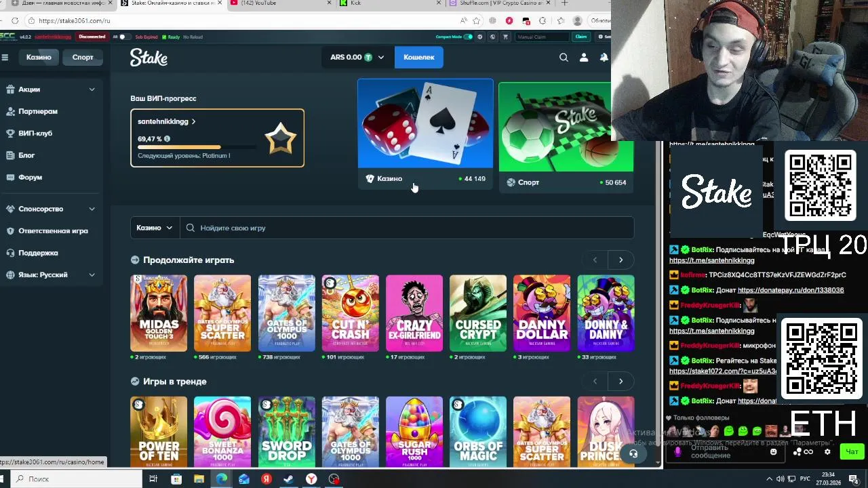Add page to favorites star icon
Viewport: 868px width, 488px height.
tap(477, 21)
